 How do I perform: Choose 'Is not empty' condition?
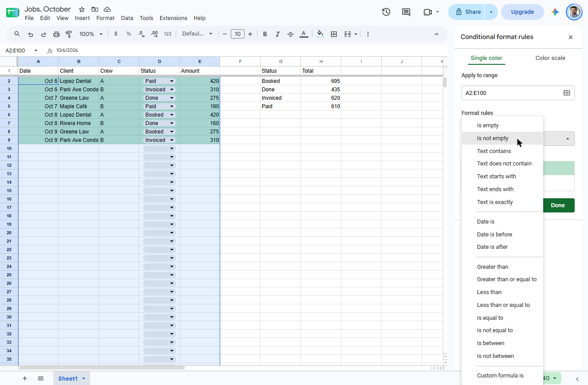tap(502, 138)
